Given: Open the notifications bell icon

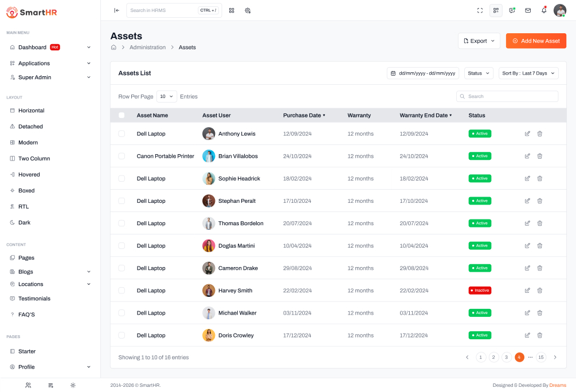Looking at the screenshot, I should pos(544,10).
